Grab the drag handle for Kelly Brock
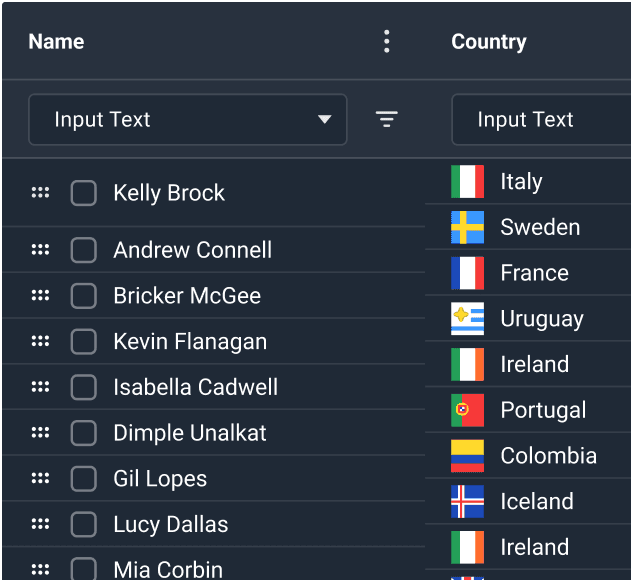631x580 pixels. click(40, 193)
